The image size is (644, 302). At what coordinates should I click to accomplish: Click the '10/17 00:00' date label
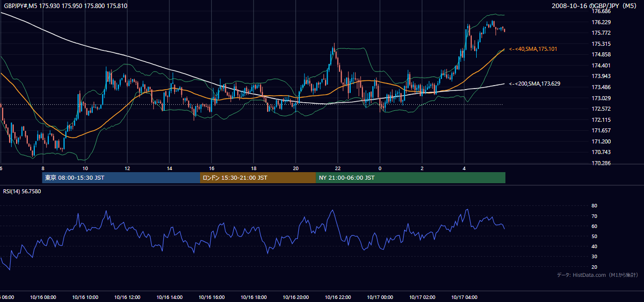pos(380,297)
